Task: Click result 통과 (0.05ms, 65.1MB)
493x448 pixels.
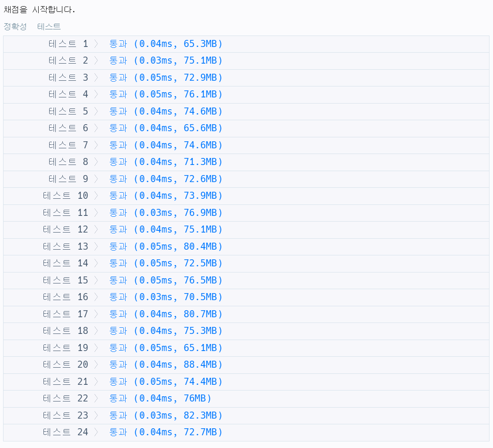Action: point(166,348)
